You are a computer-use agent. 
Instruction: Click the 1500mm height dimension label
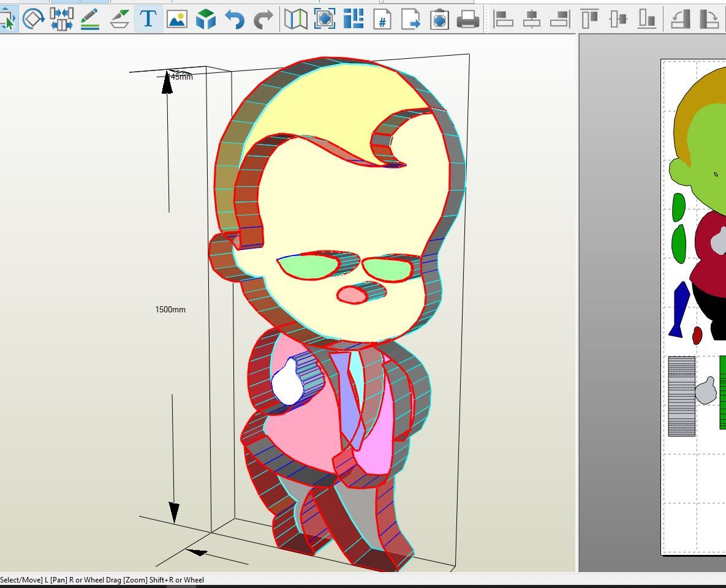(x=170, y=310)
